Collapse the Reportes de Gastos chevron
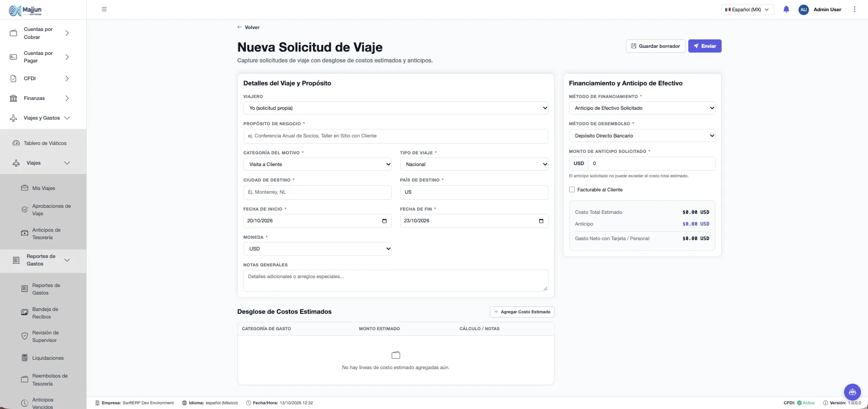 pos(67,260)
